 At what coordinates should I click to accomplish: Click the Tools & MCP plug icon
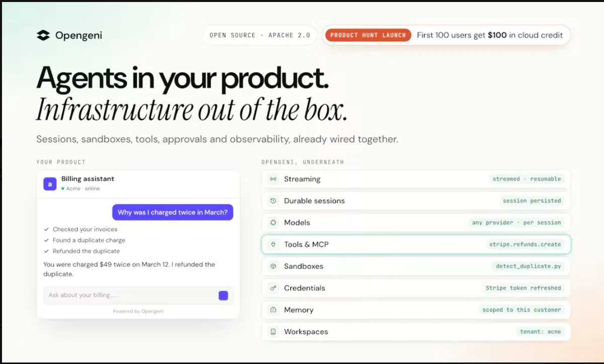pos(273,244)
